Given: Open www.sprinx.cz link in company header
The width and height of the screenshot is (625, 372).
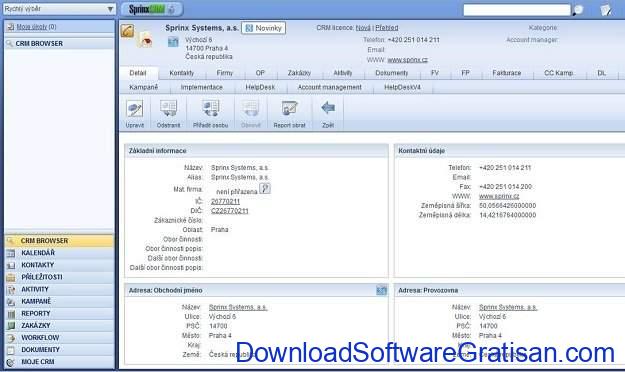Looking at the screenshot, I should click(407, 60).
